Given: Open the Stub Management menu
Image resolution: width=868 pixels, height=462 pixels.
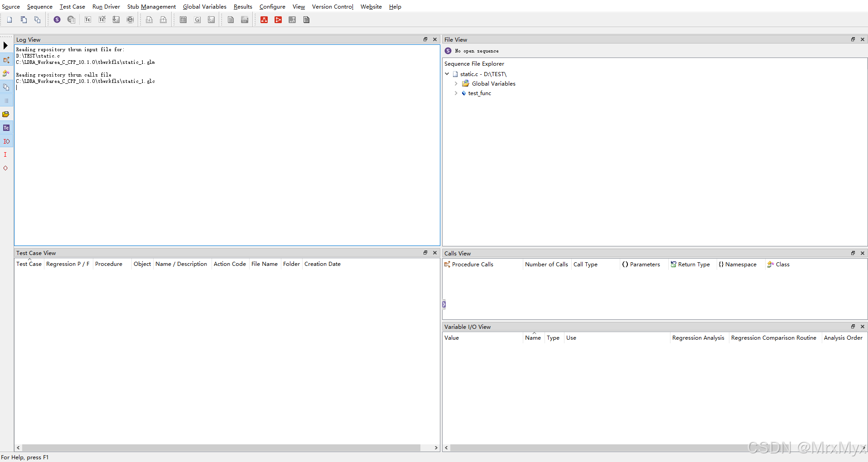Looking at the screenshot, I should click(151, 6).
